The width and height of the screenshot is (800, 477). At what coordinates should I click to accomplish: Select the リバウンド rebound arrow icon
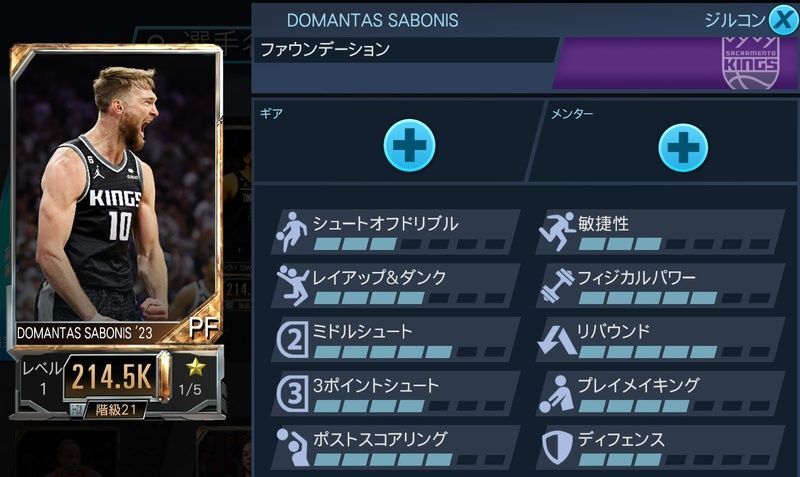[x=557, y=340]
